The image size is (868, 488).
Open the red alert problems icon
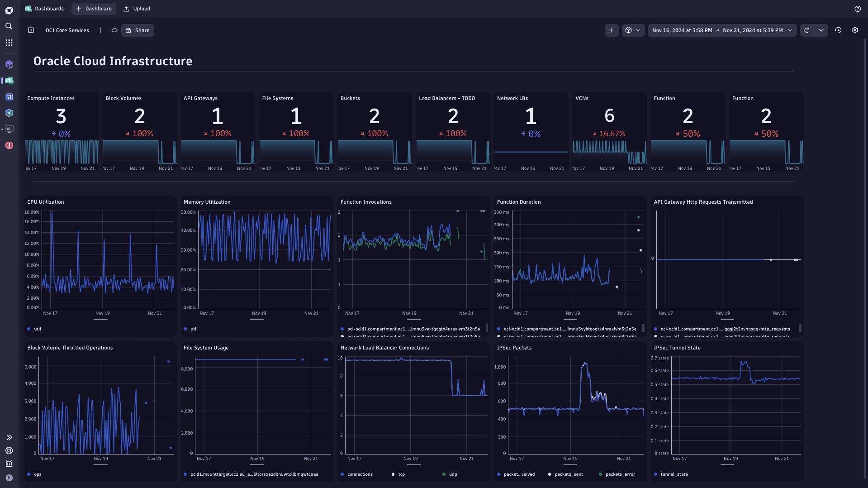pyautogui.click(x=9, y=145)
